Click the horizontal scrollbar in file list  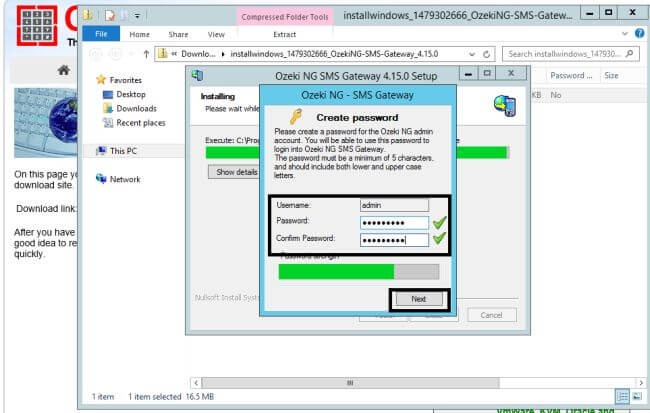point(350,383)
